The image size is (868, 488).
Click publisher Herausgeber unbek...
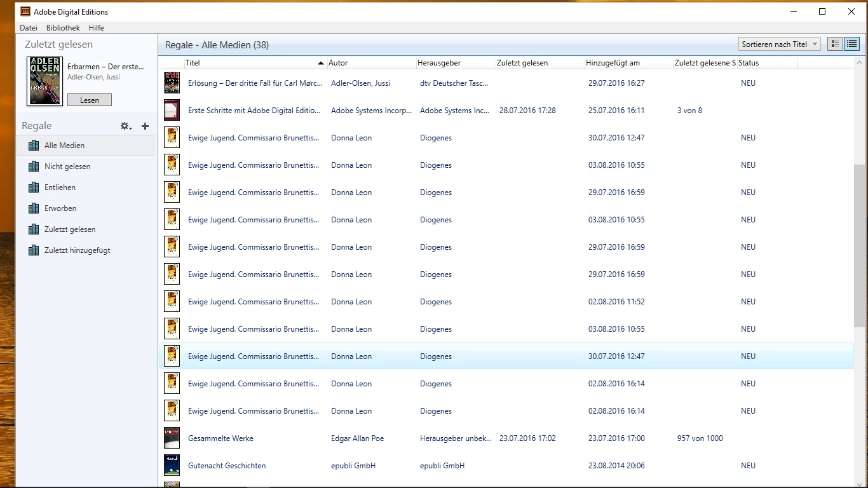[x=456, y=438]
